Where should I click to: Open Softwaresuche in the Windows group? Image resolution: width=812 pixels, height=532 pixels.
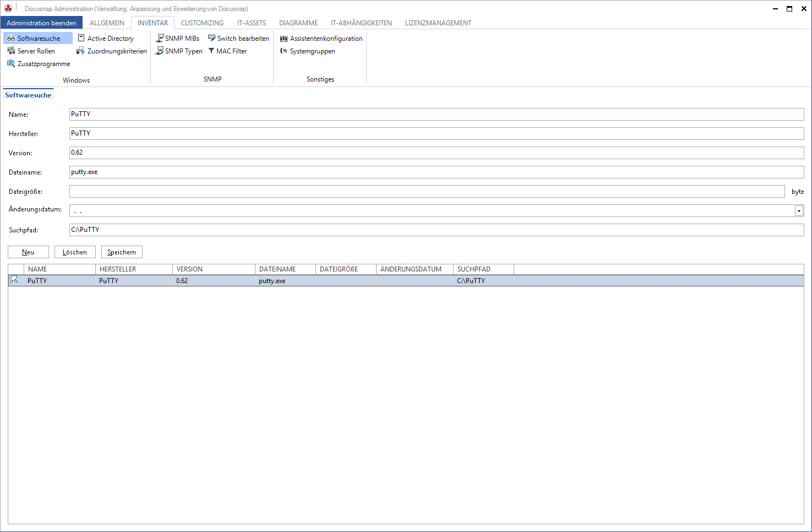coord(38,38)
